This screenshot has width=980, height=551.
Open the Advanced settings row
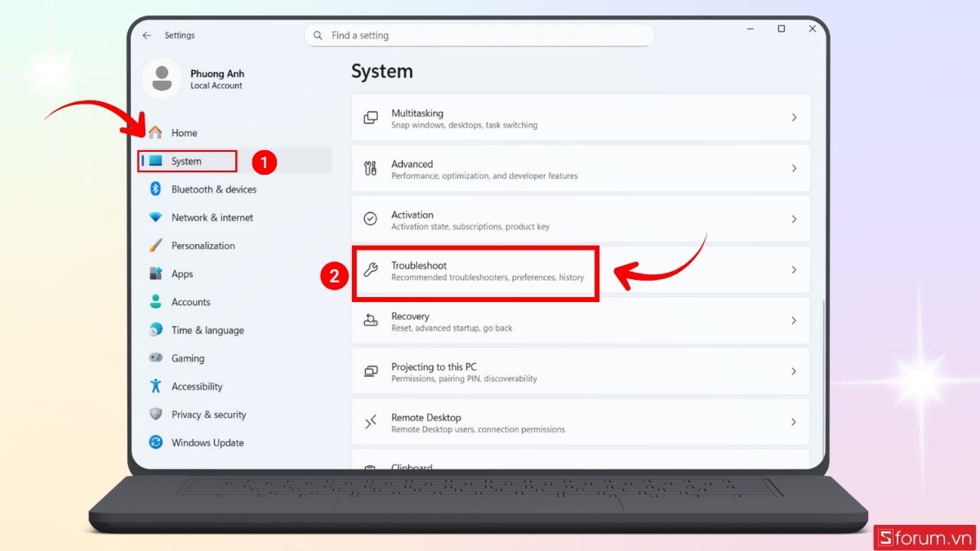(x=581, y=168)
